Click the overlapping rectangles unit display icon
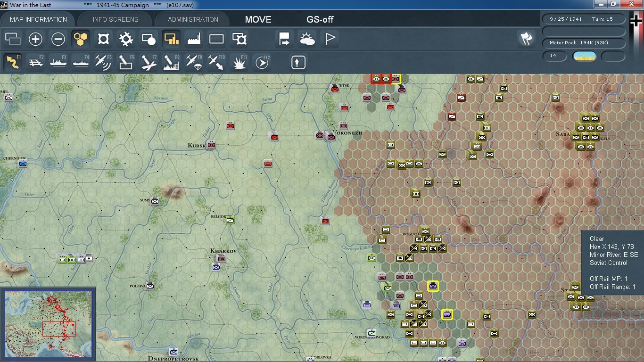 (13, 39)
